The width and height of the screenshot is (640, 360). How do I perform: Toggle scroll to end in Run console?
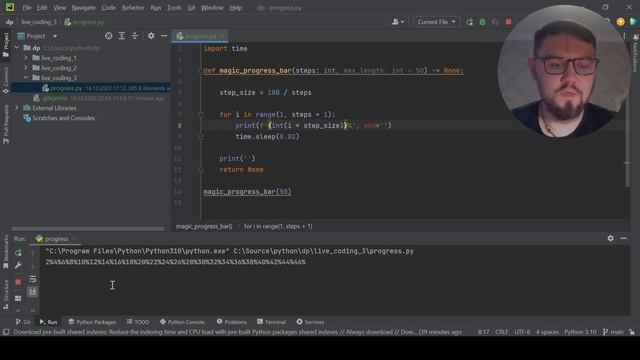coord(33,291)
